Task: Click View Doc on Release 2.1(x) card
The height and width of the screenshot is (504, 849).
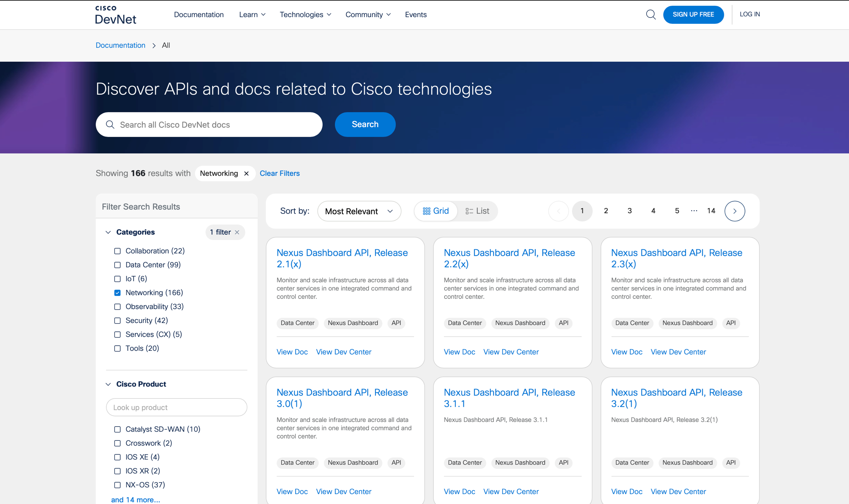Action: tap(292, 352)
